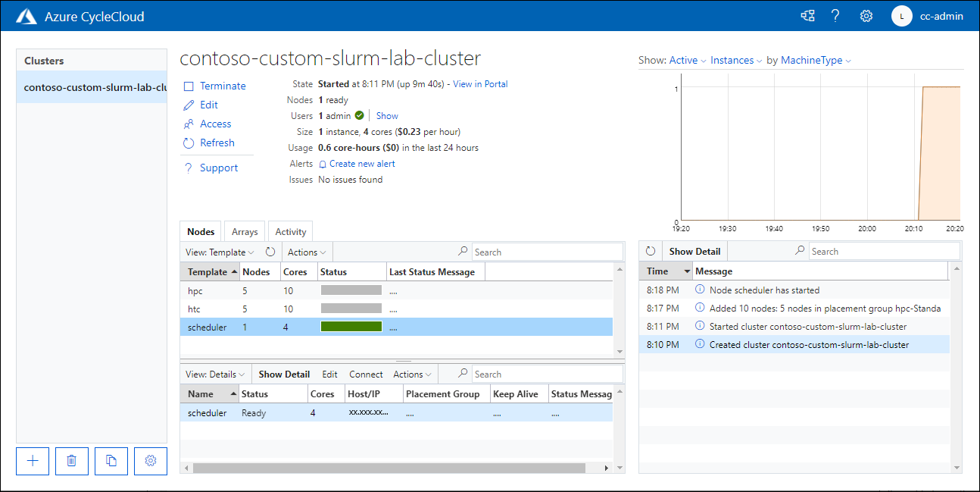Screen dimensions: 980x492
Task: Open settings via the gear icon in bottom toolbar
Action: click(x=150, y=461)
